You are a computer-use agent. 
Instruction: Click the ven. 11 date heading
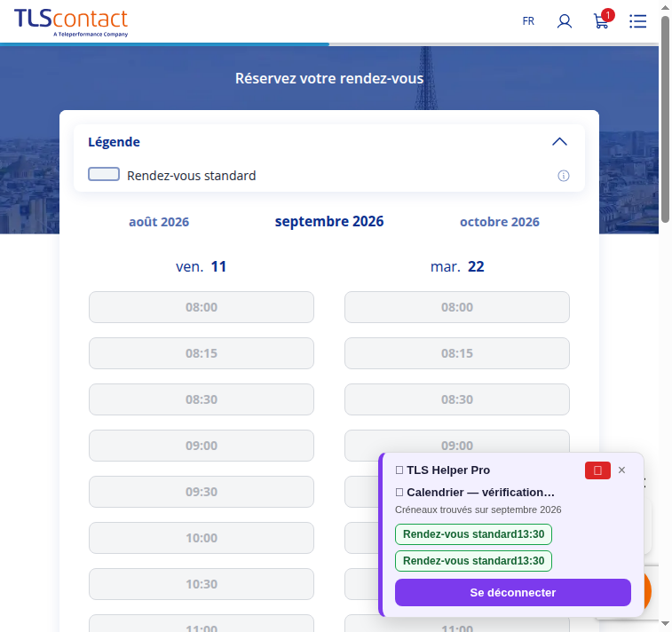(201, 266)
